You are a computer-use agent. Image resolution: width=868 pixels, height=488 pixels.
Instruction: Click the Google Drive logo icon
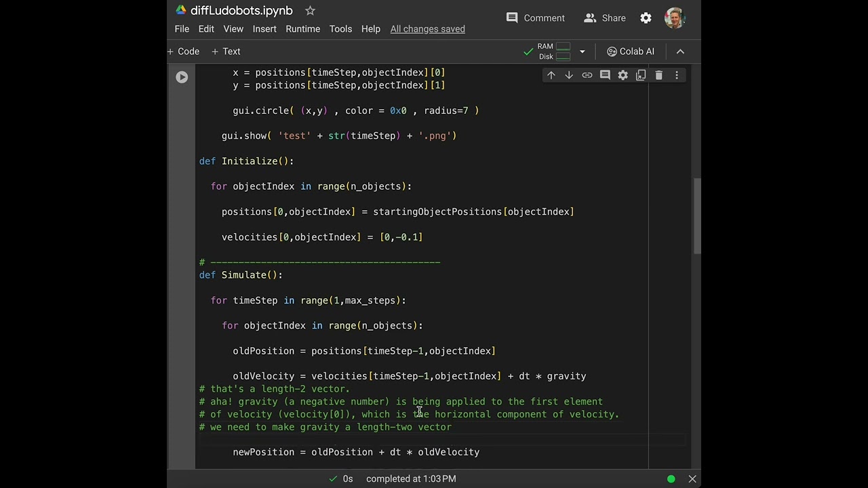coord(181,10)
